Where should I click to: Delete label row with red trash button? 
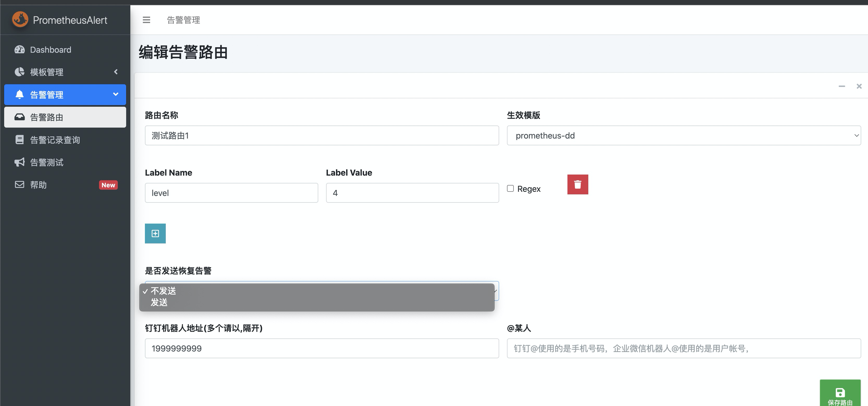[578, 184]
